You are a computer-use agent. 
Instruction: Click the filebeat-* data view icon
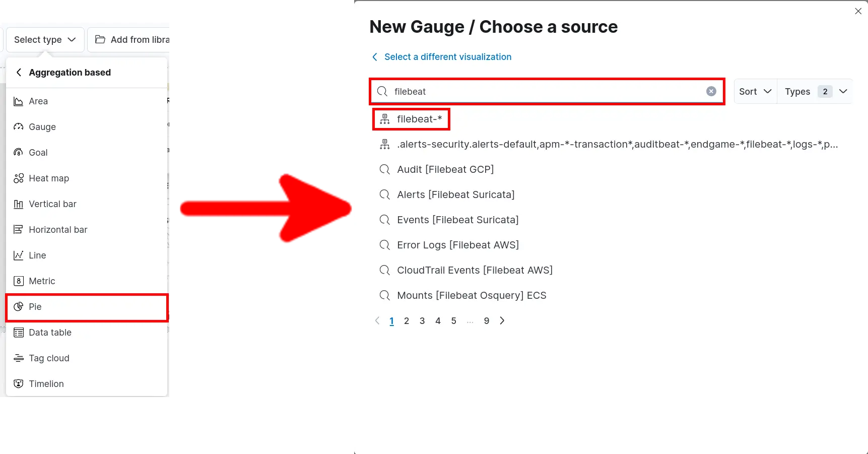pyautogui.click(x=385, y=119)
